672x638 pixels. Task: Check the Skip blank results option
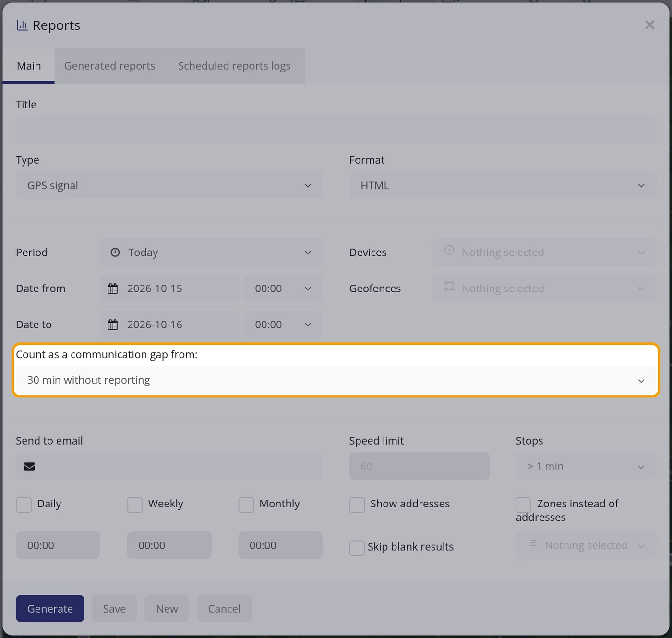point(357,548)
